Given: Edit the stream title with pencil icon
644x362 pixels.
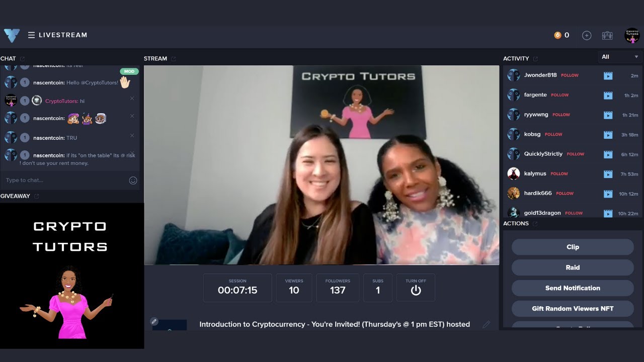Looking at the screenshot, I should click(x=486, y=325).
